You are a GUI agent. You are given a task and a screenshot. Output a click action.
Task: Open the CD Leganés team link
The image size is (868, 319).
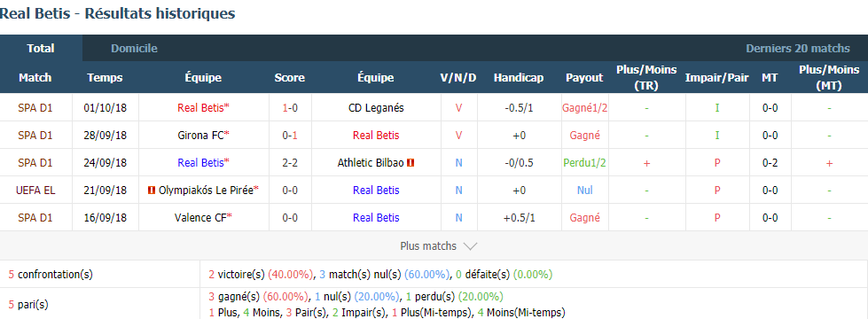376,108
